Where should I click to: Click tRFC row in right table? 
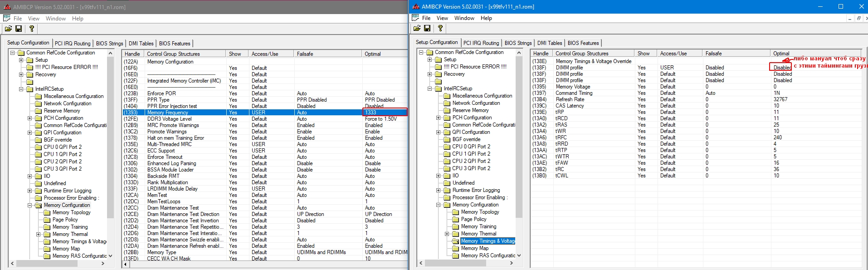tap(696, 137)
